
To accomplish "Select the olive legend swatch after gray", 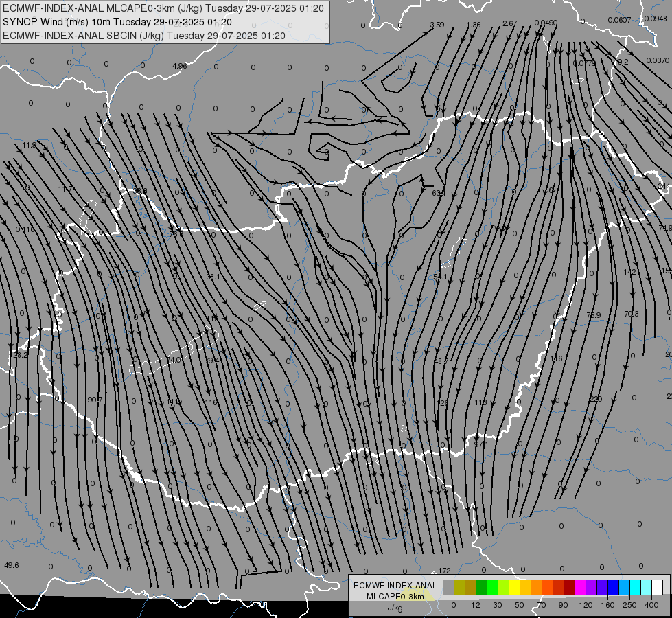I will click(459, 587).
